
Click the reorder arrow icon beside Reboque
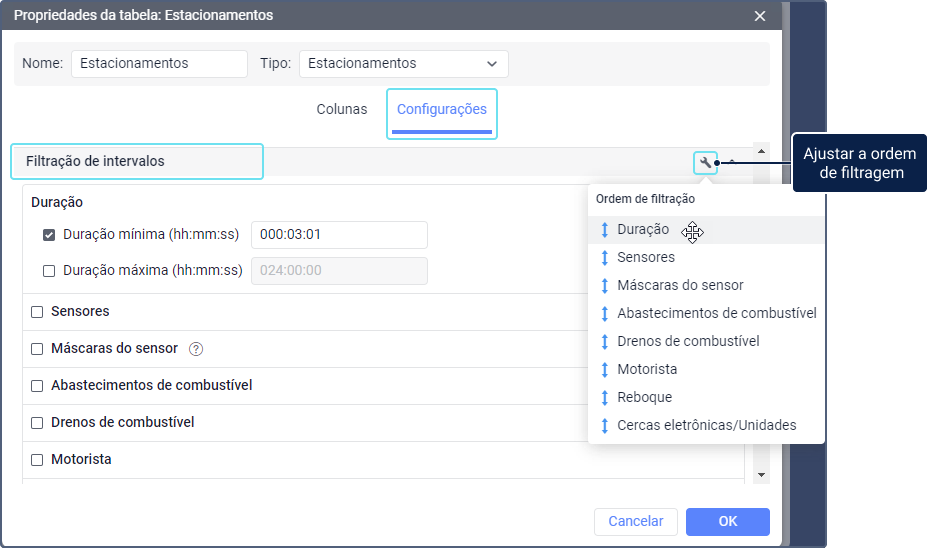click(x=604, y=397)
